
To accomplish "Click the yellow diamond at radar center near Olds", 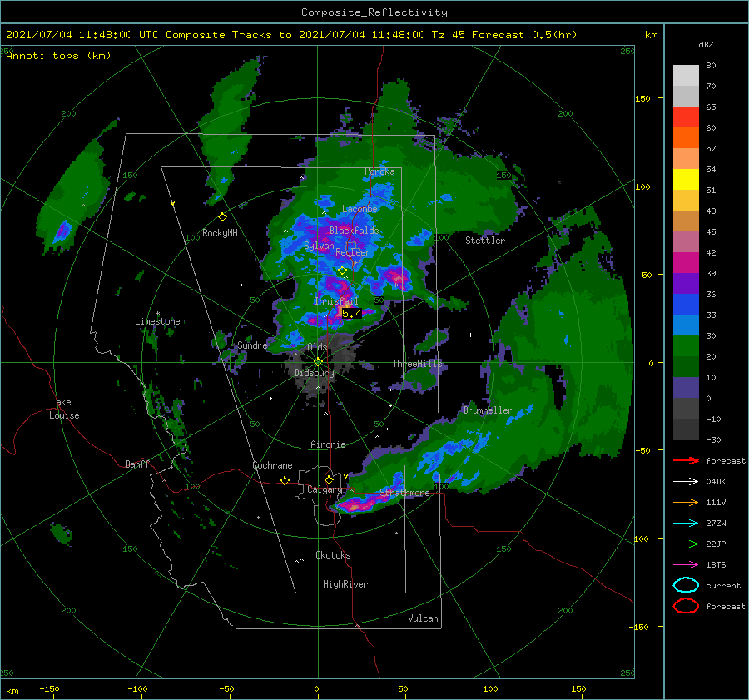I will click(318, 362).
